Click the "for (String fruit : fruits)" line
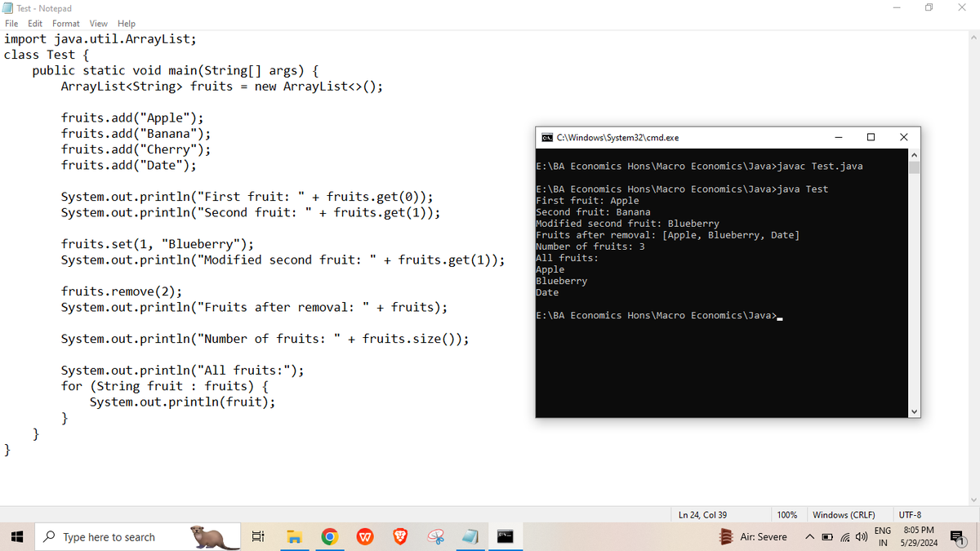The width and height of the screenshot is (980, 551). (x=165, y=386)
